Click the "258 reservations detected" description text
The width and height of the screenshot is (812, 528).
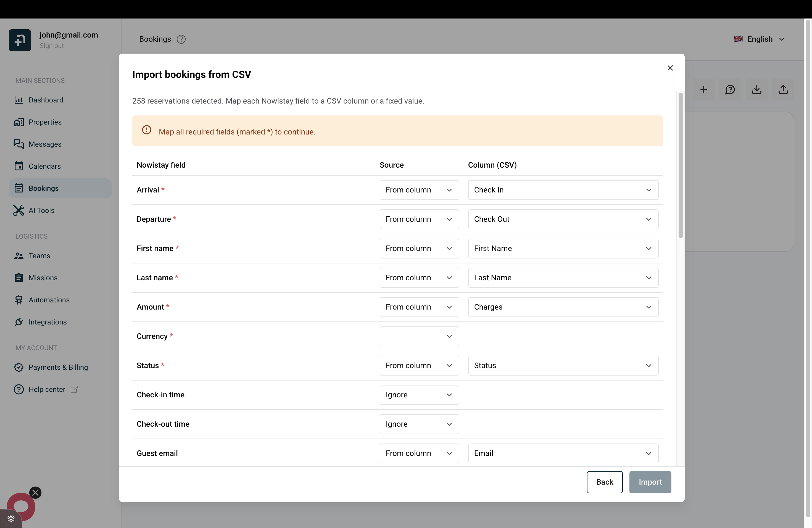(278, 101)
